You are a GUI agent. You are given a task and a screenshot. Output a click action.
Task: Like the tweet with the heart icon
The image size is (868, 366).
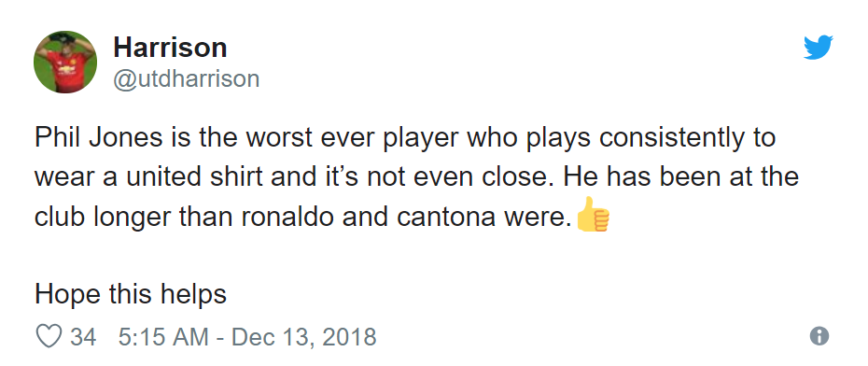[49, 336]
